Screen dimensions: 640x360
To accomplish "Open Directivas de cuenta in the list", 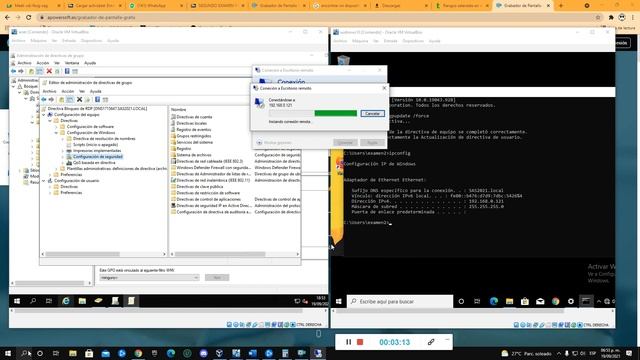I will (194, 117).
